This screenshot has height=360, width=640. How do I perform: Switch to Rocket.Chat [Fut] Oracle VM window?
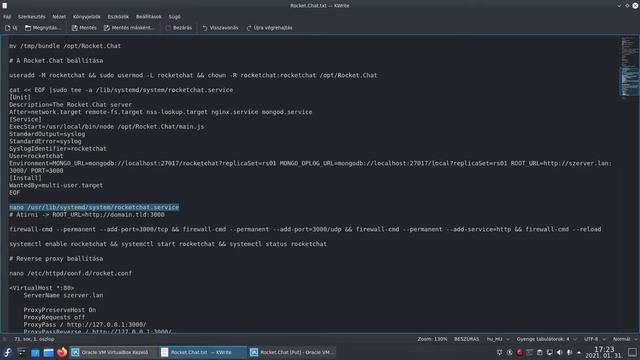(292, 352)
